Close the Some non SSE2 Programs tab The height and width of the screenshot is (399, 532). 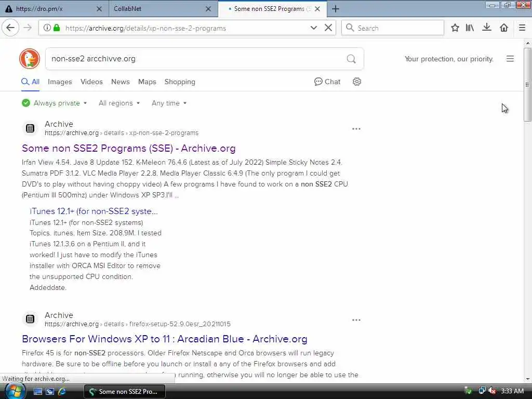317,9
